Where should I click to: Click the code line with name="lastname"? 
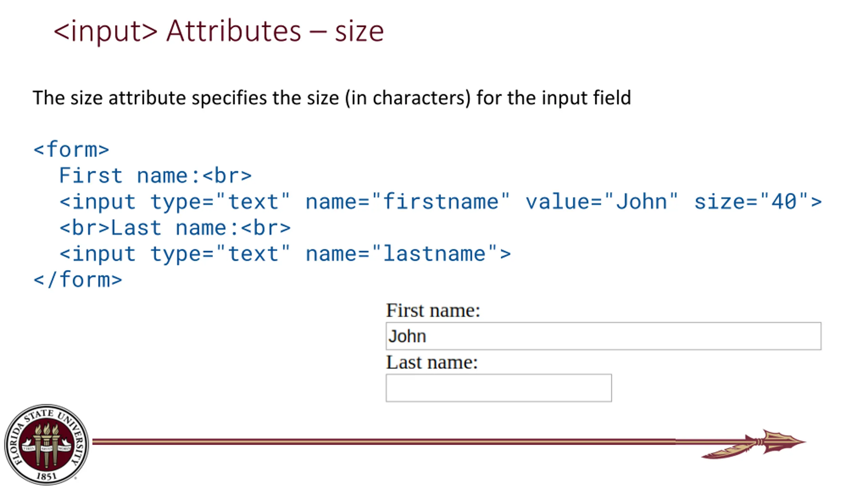point(285,254)
